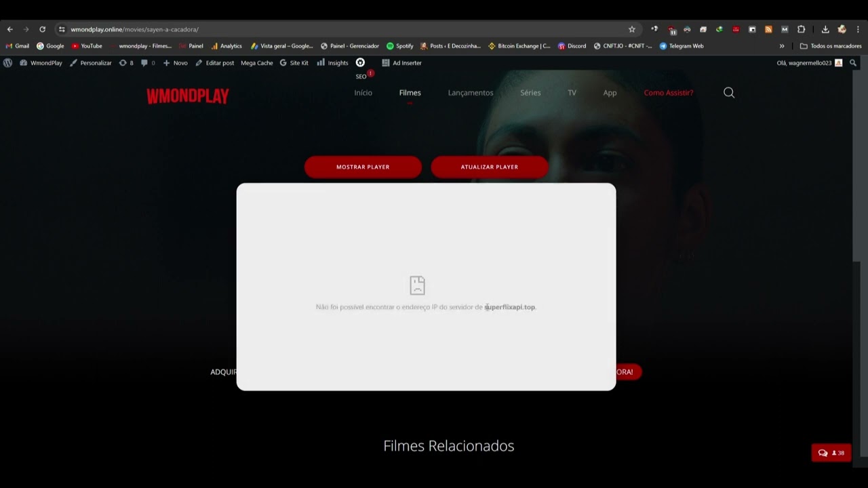
Task: Click Personalizar in WordPress admin bar
Action: (90, 63)
